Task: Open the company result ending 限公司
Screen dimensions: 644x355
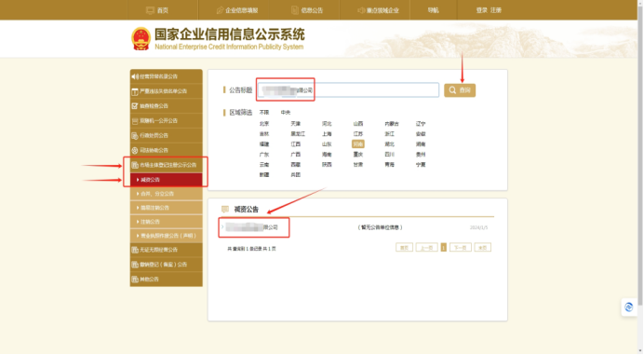Action: coord(252,227)
